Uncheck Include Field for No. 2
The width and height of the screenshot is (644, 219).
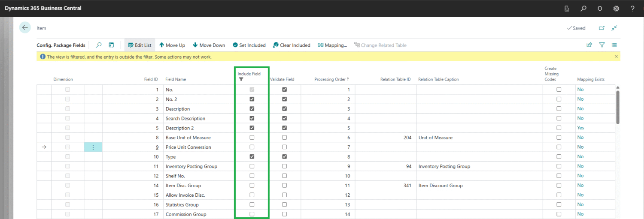coord(252,99)
